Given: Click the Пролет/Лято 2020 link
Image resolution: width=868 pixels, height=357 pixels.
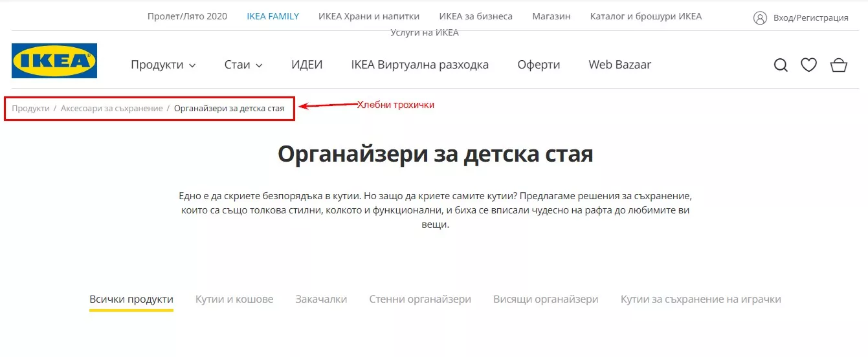Looking at the screenshot, I should pos(187,16).
